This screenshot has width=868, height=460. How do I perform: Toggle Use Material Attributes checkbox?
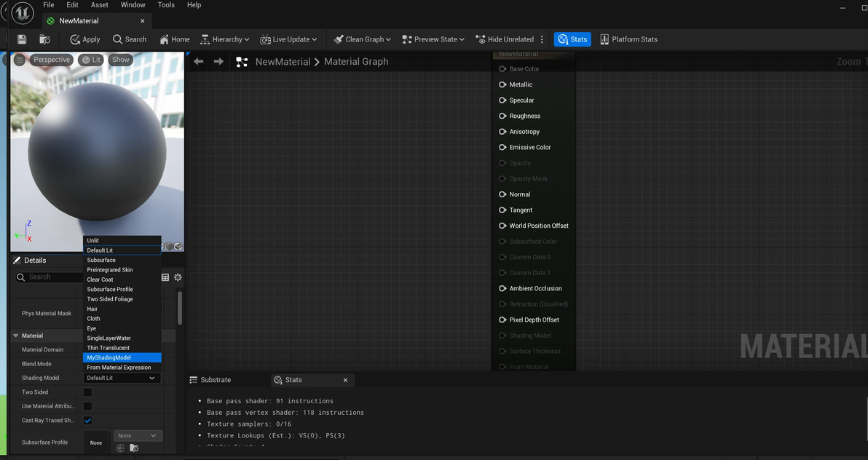click(87, 406)
